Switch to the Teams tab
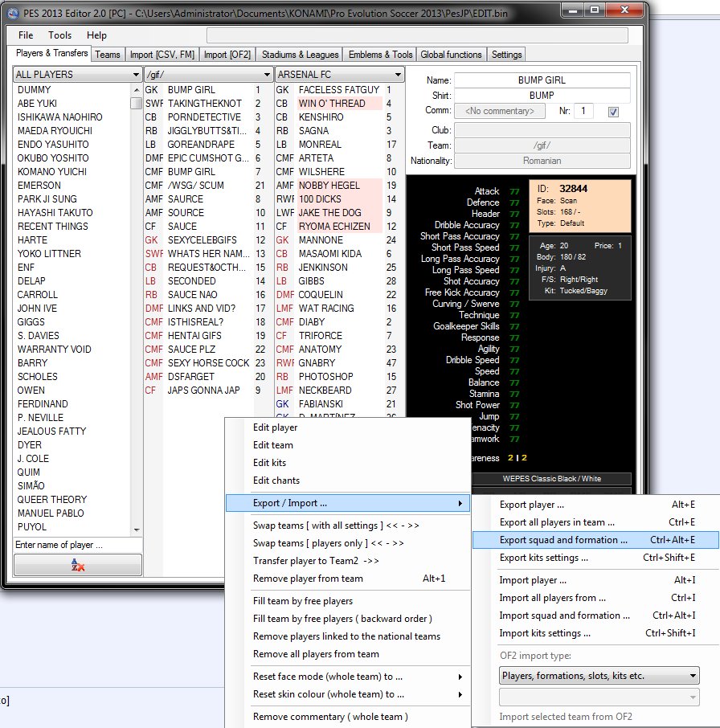Image resolution: width=720 pixels, height=728 pixels. click(x=108, y=55)
